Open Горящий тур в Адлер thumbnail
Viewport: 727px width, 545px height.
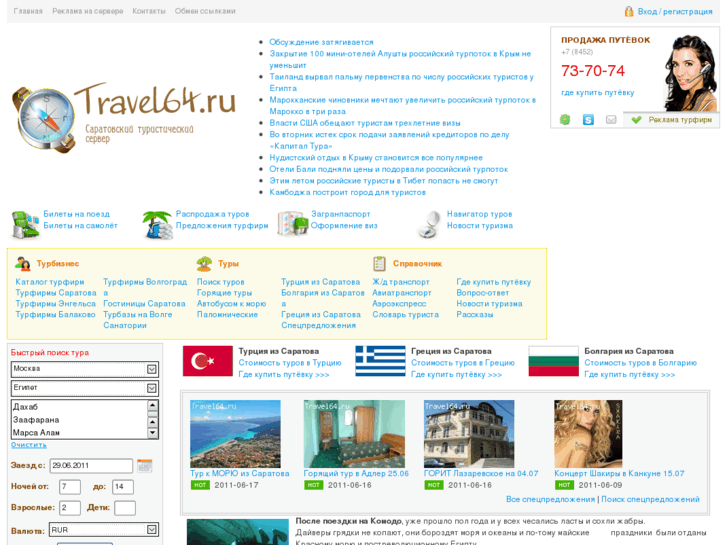(x=354, y=434)
